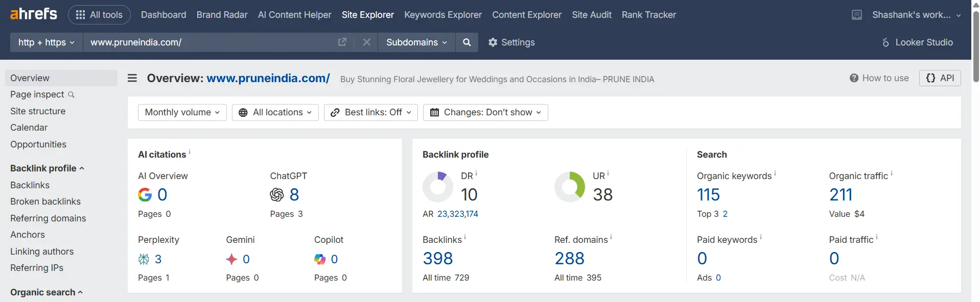Click the Organic traffic info icon

coord(892,173)
